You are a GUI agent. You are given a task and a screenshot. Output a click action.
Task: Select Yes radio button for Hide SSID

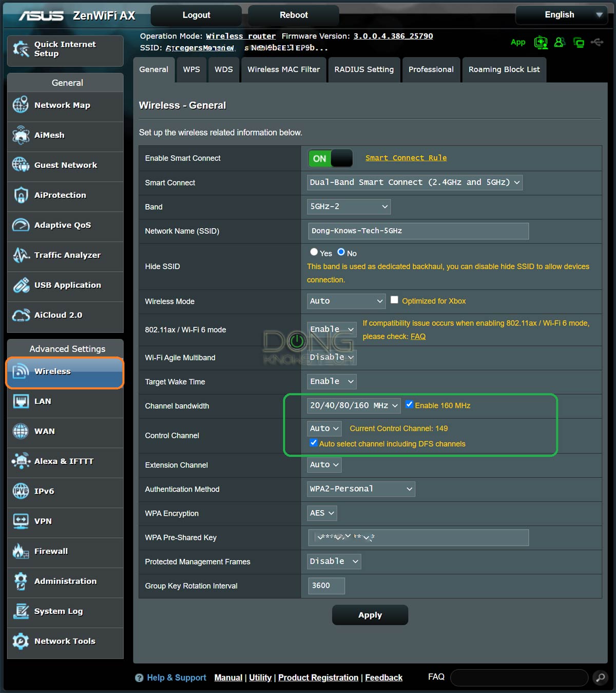coord(314,252)
